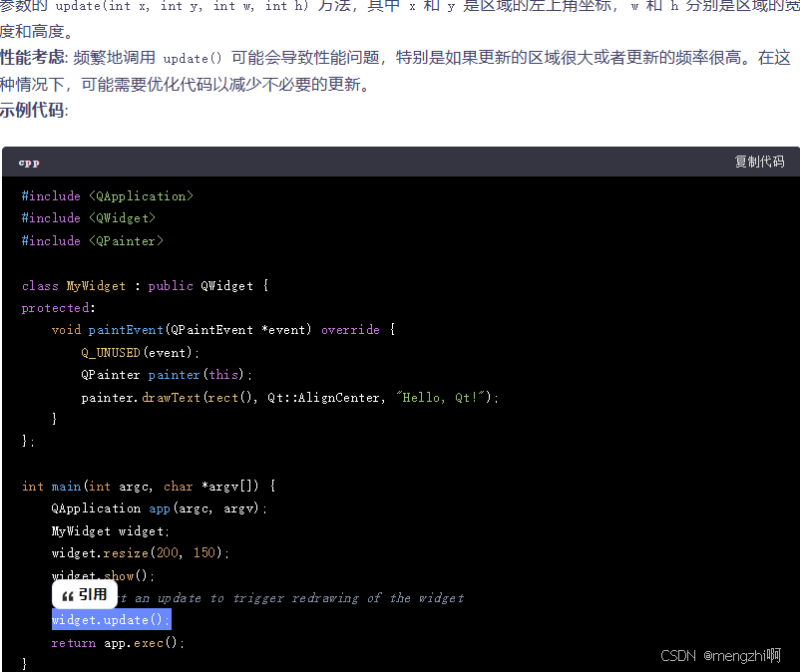Click the highlighted widget.update(); line
This screenshot has width=800, height=672.
pyautogui.click(x=112, y=620)
